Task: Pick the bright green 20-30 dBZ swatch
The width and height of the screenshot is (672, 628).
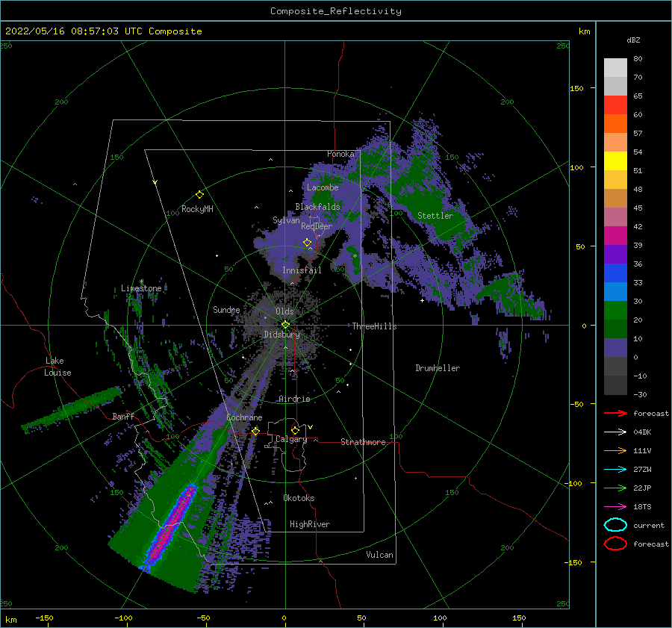Action: (615, 310)
